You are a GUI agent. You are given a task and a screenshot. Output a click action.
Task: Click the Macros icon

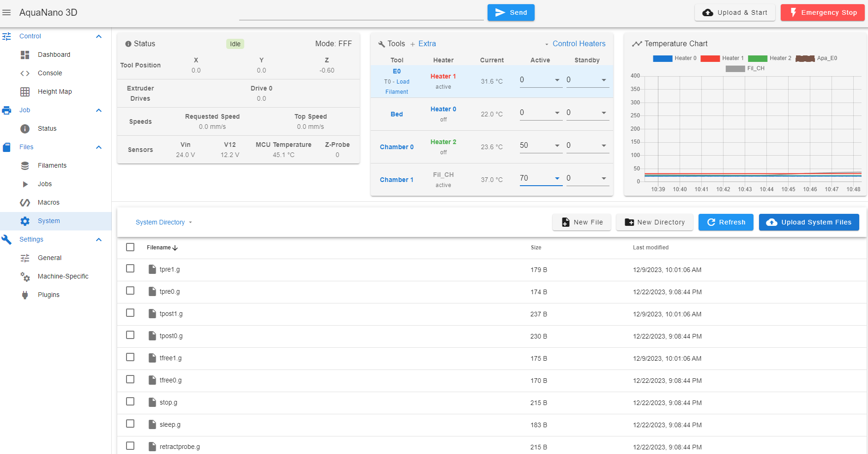pos(25,202)
